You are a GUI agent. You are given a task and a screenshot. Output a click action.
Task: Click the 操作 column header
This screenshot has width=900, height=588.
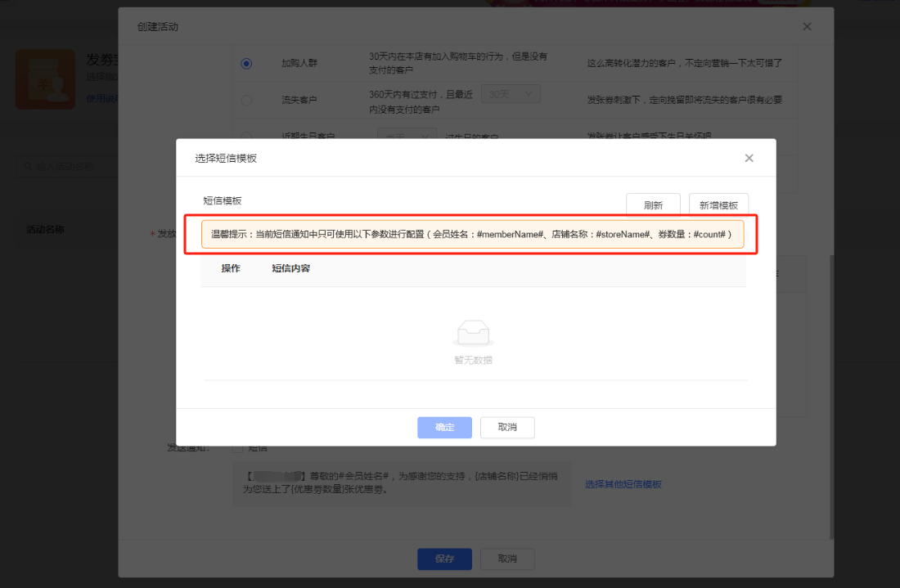click(x=231, y=268)
